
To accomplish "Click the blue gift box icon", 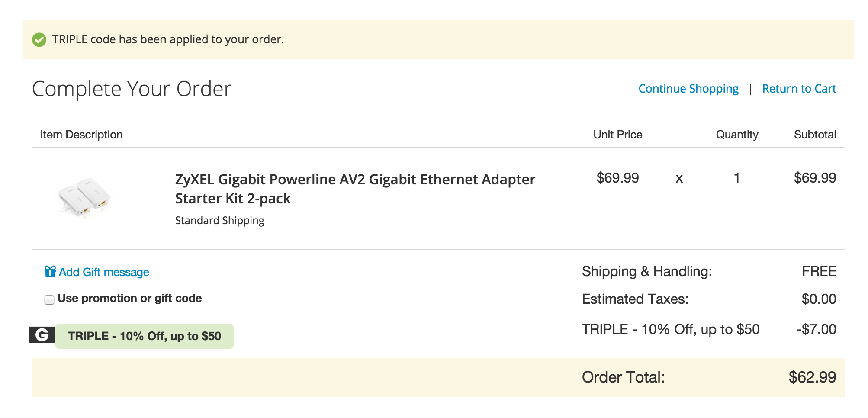I will coord(49,271).
